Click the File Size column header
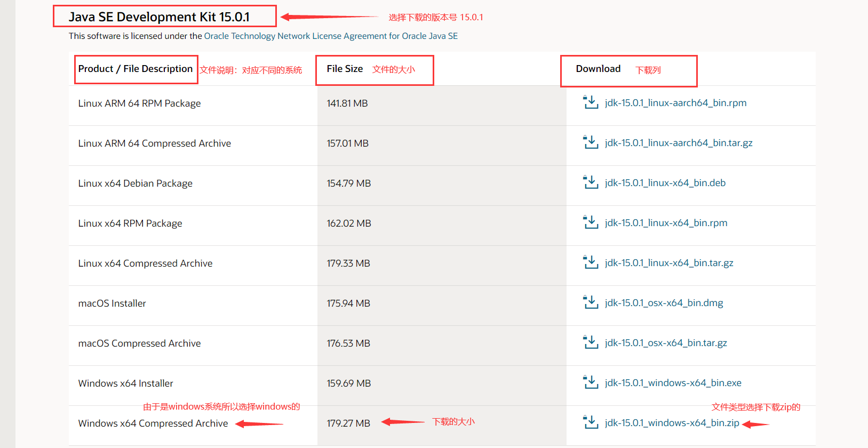The height and width of the screenshot is (448, 868). pos(345,69)
